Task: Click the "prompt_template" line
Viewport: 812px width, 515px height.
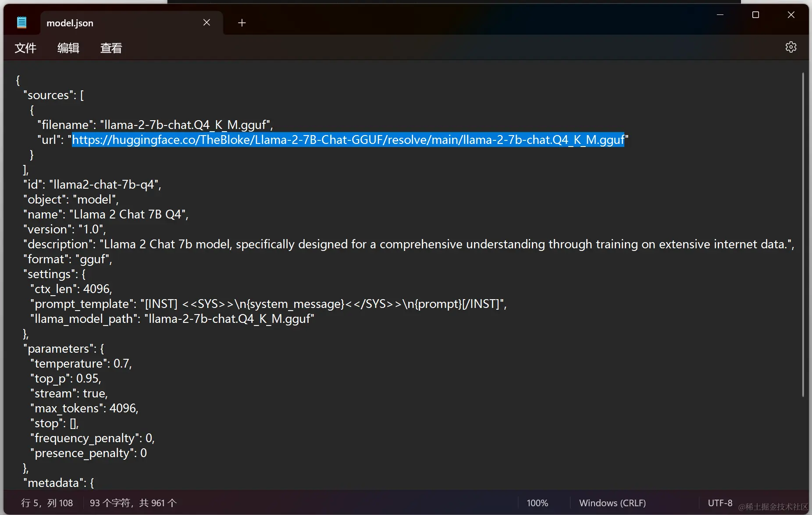Action: click(x=268, y=304)
